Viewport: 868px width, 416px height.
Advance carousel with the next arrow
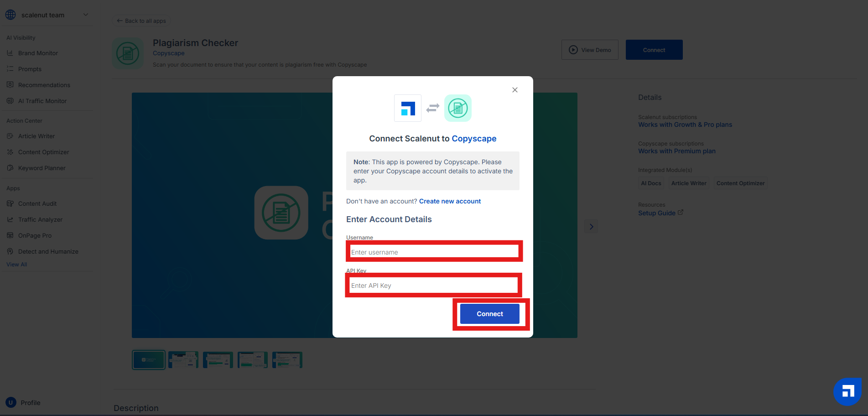coord(591,227)
